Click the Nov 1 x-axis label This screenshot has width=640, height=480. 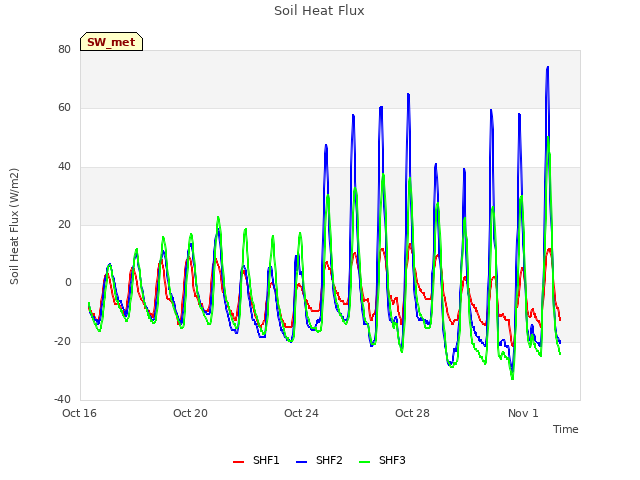tap(523, 413)
